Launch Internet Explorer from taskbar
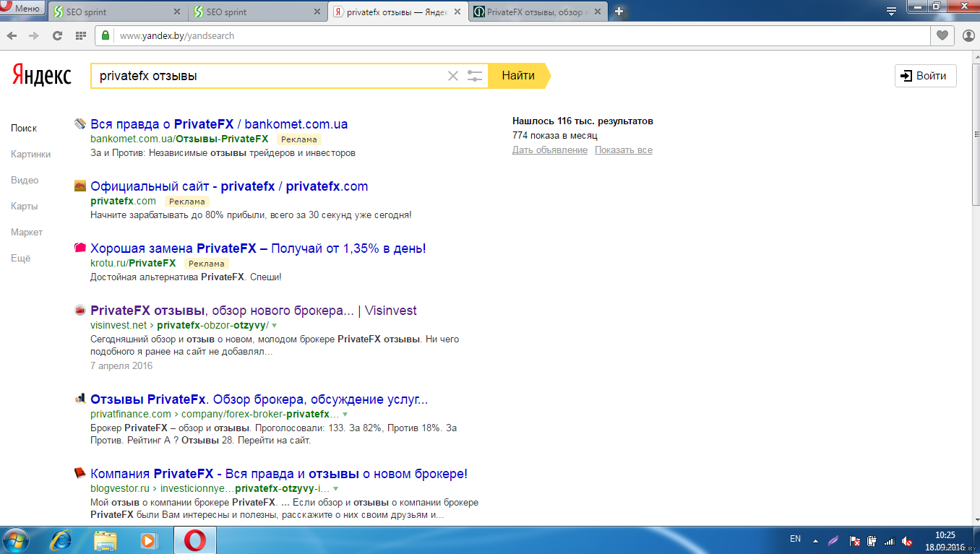 61,540
